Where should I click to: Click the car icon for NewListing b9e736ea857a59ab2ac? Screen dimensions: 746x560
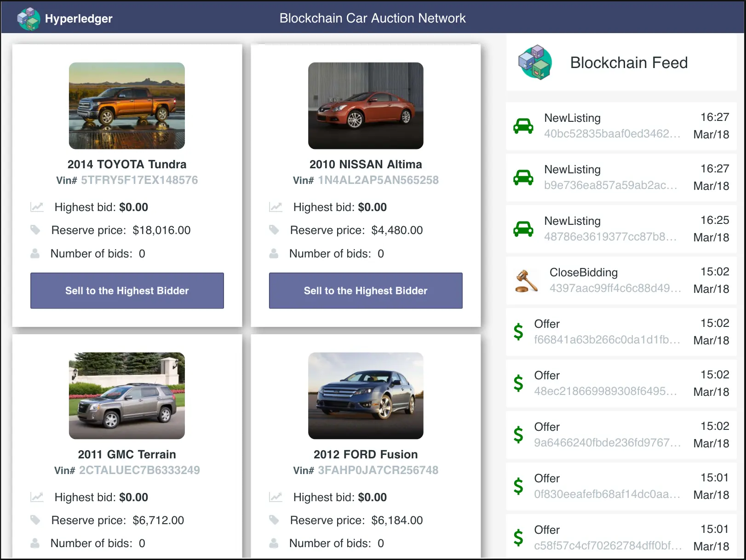(x=523, y=177)
